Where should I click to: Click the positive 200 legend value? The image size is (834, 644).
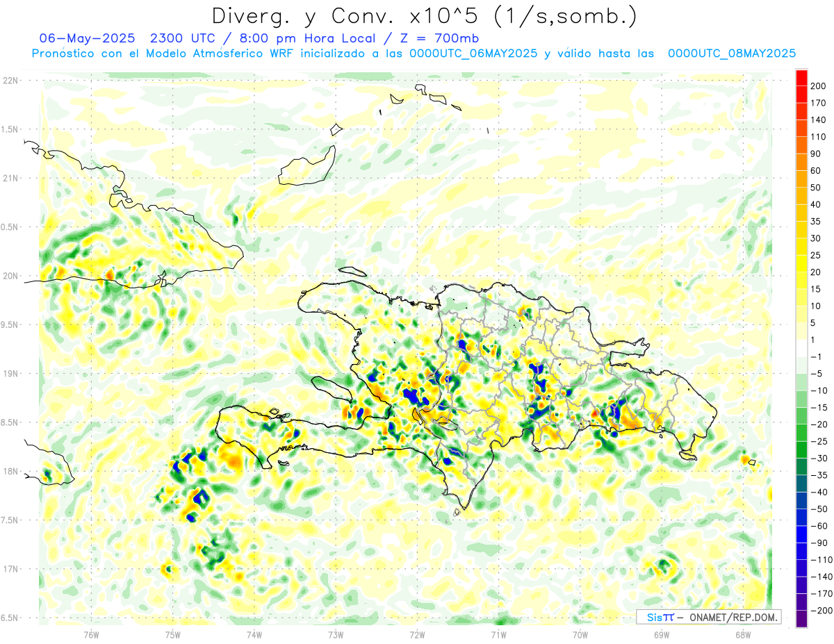click(x=818, y=86)
